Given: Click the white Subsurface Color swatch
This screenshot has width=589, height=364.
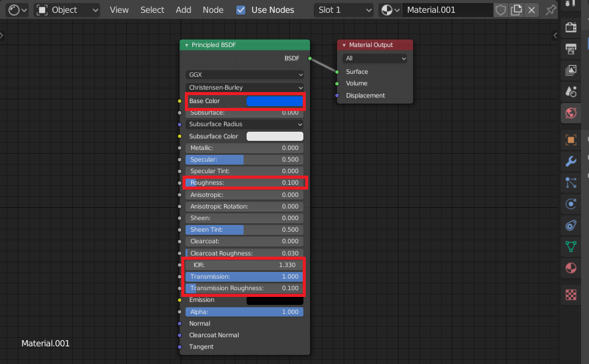Looking at the screenshot, I should point(275,136).
